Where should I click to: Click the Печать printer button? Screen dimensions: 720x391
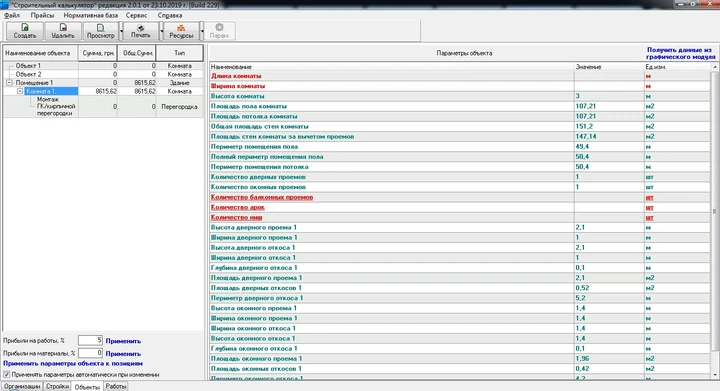[141, 31]
